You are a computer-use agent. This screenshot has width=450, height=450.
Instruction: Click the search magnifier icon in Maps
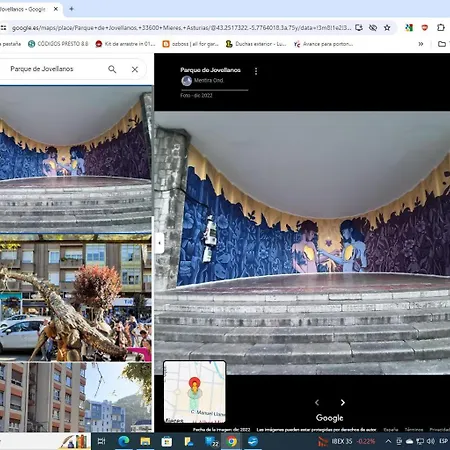[x=112, y=69]
